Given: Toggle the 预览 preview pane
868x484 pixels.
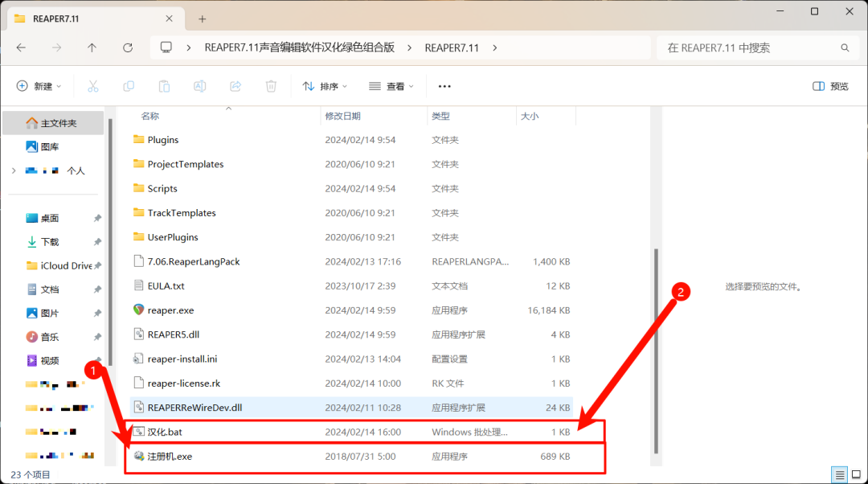Looking at the screenshot, I should (x=830, y=86).
